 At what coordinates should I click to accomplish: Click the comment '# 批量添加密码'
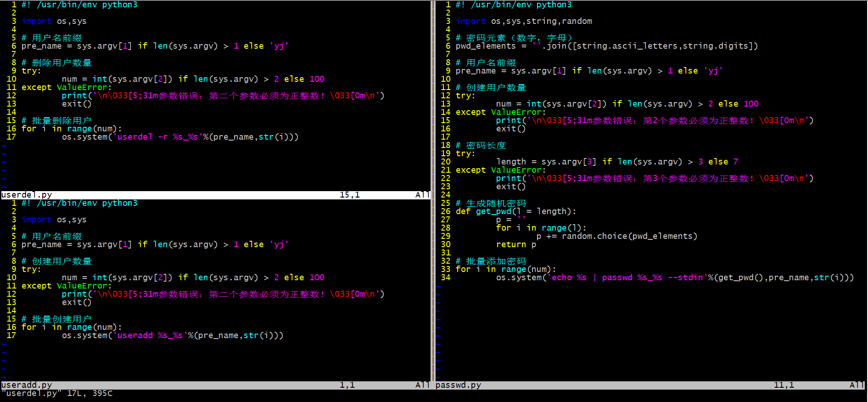491,261
